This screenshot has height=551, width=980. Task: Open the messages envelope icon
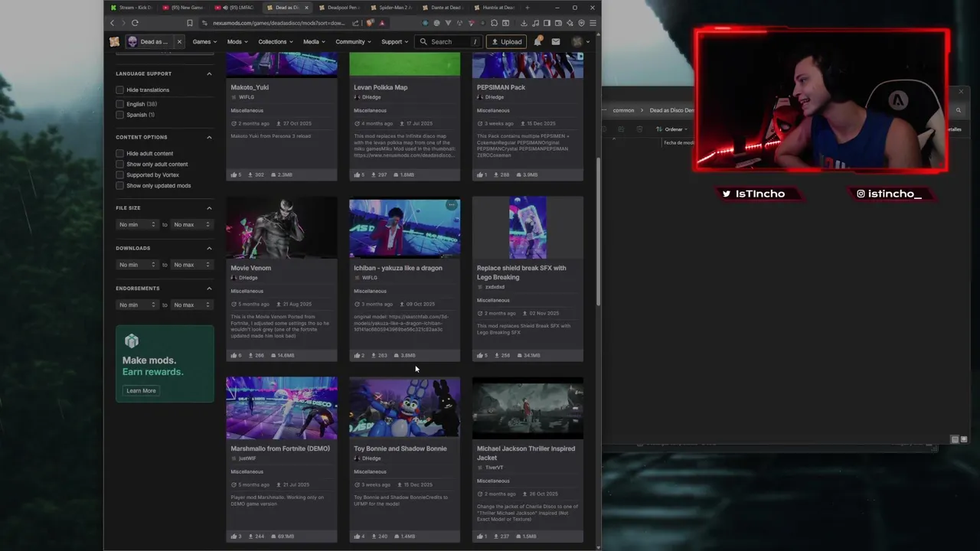tap(556, 41)
